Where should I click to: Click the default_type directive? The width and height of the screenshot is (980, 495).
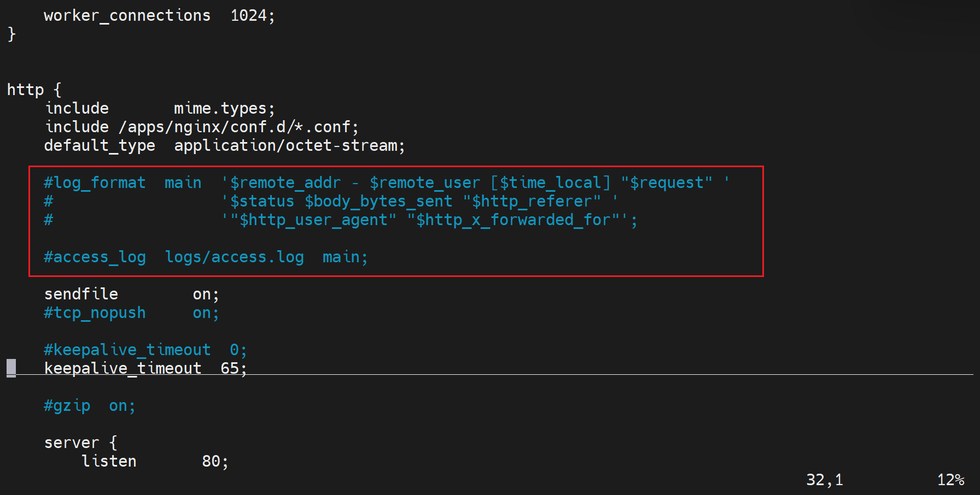[x=100, y=145]
